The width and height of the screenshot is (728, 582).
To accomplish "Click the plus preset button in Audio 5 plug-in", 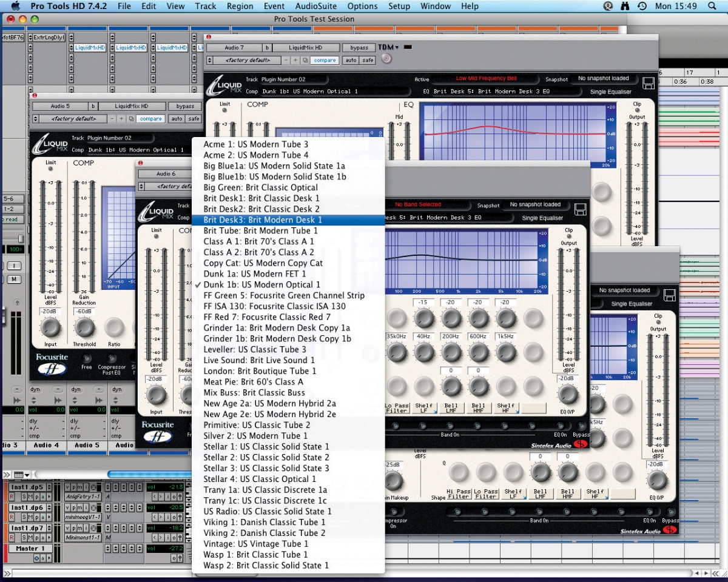I will 121,119.
